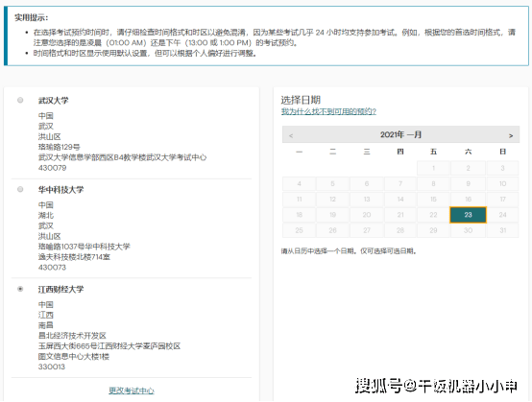The width and height of the screenshot is (532, 402).
Task: Click the 华中科技大学 center name
Action: pos(60,189)
